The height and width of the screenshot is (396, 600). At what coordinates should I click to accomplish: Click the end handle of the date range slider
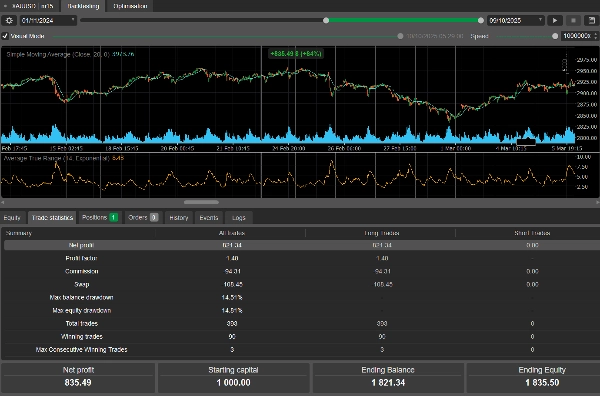(481, 20)
